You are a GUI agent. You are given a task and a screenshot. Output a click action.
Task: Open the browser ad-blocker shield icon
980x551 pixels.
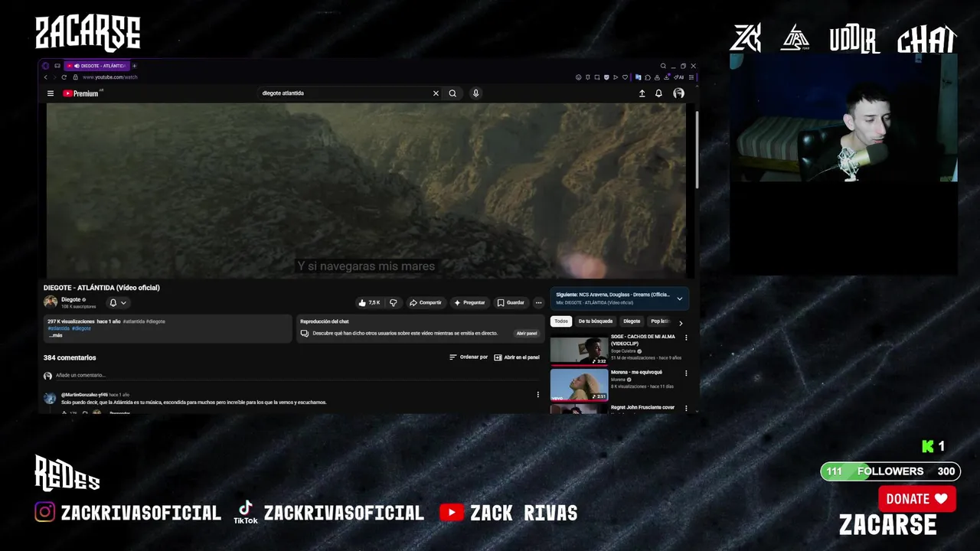606,77
